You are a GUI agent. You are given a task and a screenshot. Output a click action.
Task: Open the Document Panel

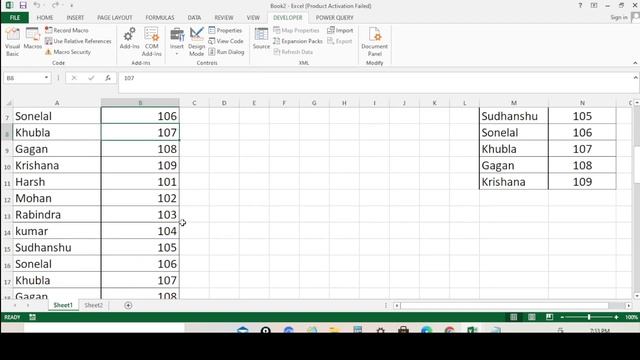374,42
